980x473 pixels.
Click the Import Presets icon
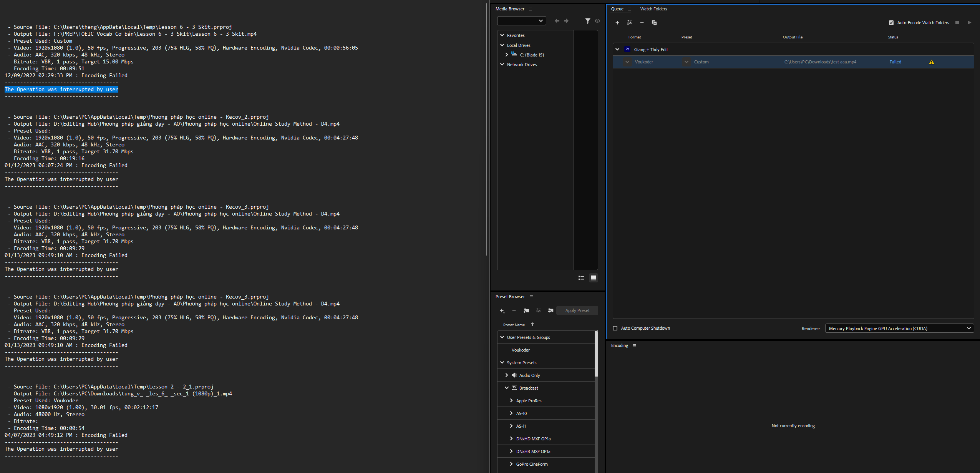pos(551,310)
